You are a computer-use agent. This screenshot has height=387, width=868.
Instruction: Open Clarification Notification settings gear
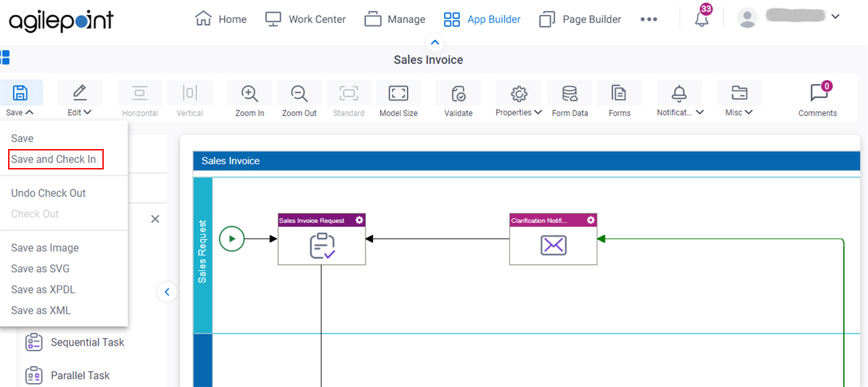[591, 220]
